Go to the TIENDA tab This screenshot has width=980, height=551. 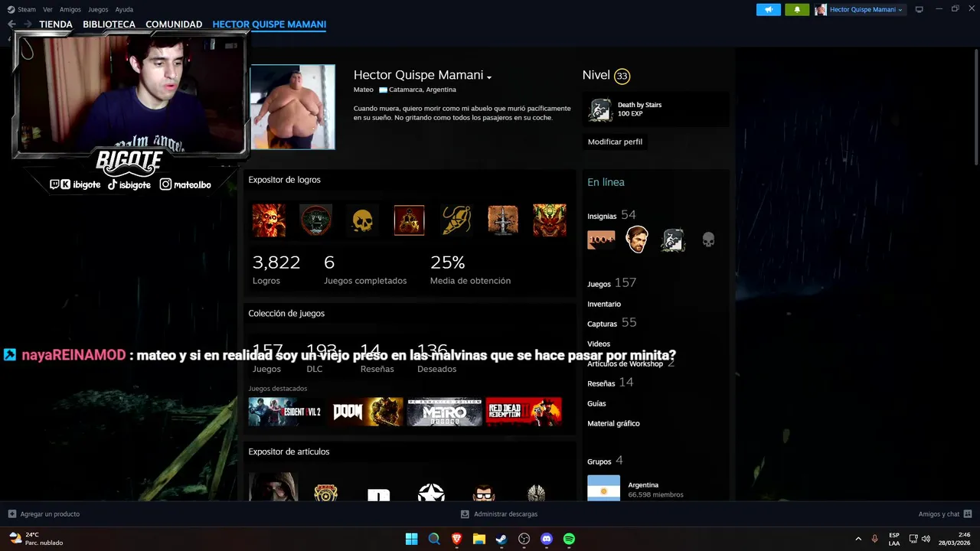(56, 24)
